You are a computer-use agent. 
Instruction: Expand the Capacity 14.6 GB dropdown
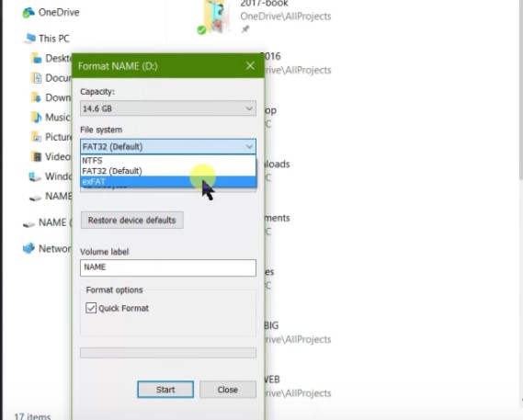(x=168, y=108)
